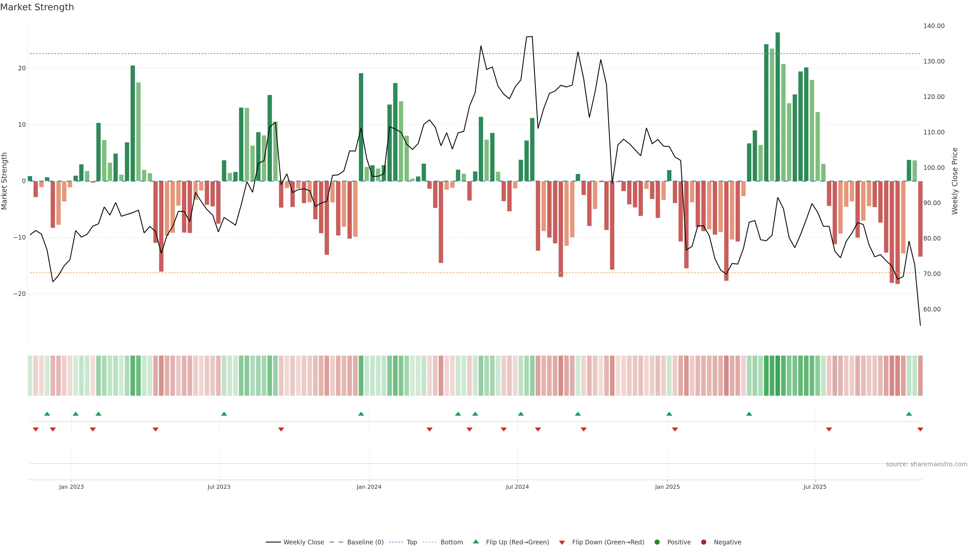Click the Weekly Close Price axis title
Viewport: 980px width, 551px height.
955,181
